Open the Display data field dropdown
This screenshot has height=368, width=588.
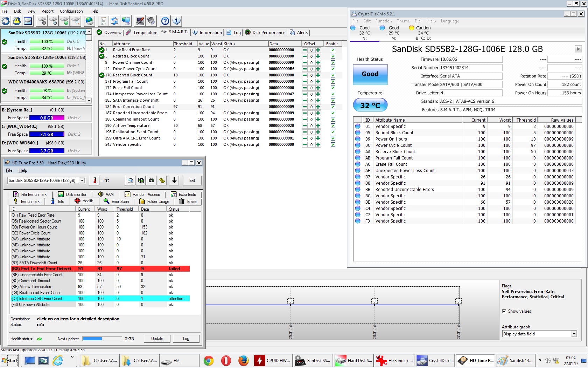point(574,334)
